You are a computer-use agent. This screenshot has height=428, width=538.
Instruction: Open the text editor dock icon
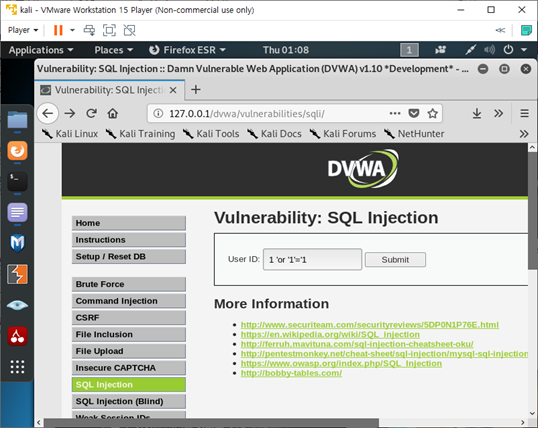point(17,212)
